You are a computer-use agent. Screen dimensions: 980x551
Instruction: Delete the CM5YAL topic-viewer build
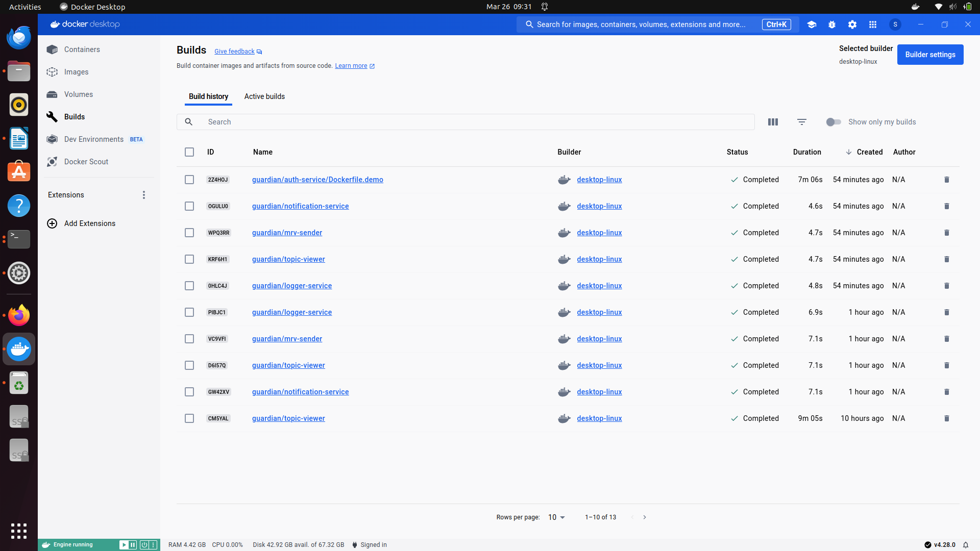[946, 418]
